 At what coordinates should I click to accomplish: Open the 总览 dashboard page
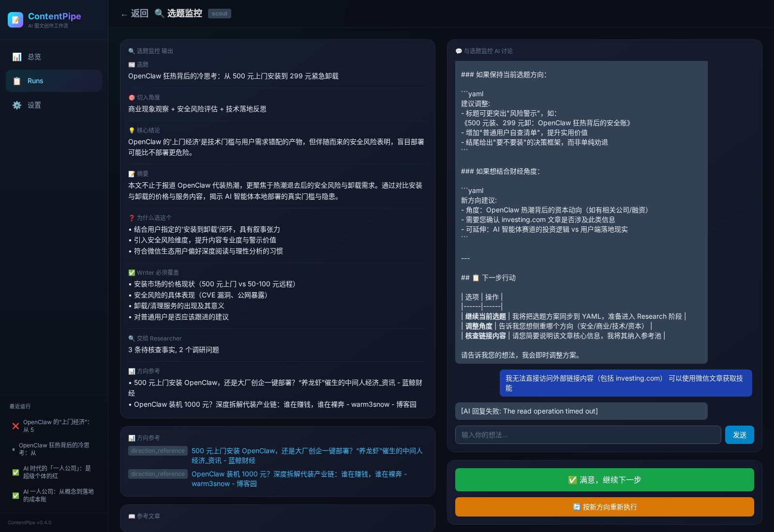pyautogui.click(x=54, y=57)
